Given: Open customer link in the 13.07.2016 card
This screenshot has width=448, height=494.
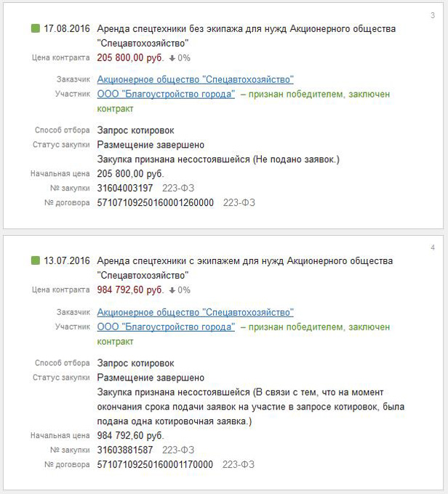Looking at the screenshot, I should click(195, 312).
